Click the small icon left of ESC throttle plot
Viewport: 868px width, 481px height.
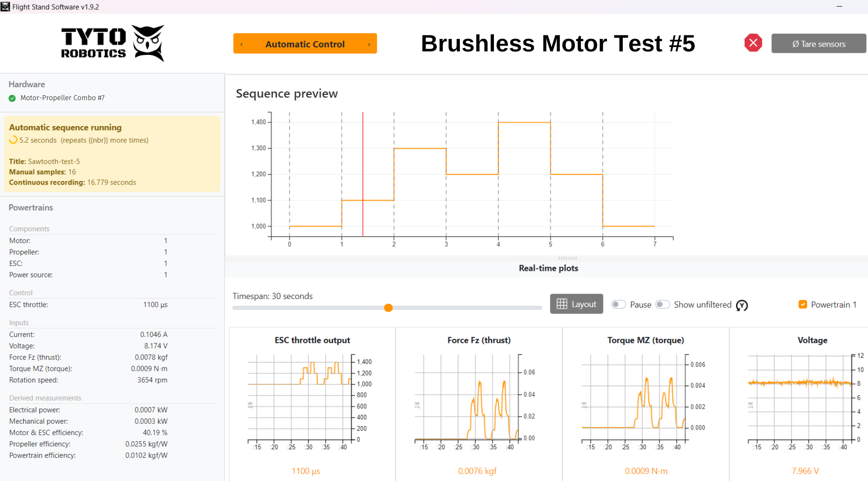point(251,405)
